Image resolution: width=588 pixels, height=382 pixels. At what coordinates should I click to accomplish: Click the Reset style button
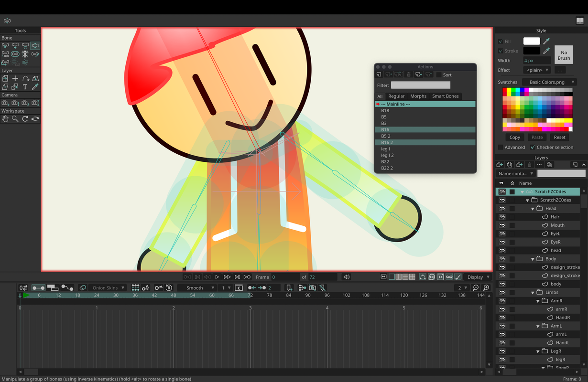tap(560, 138)
